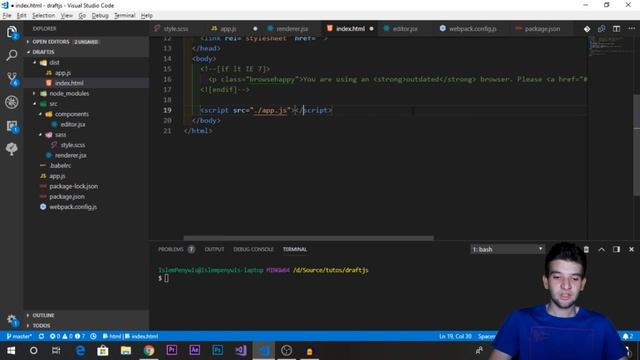Screen dimensions: 640x360
Task: Click the clock icon in status bar
Action: (x=93, y=336)
